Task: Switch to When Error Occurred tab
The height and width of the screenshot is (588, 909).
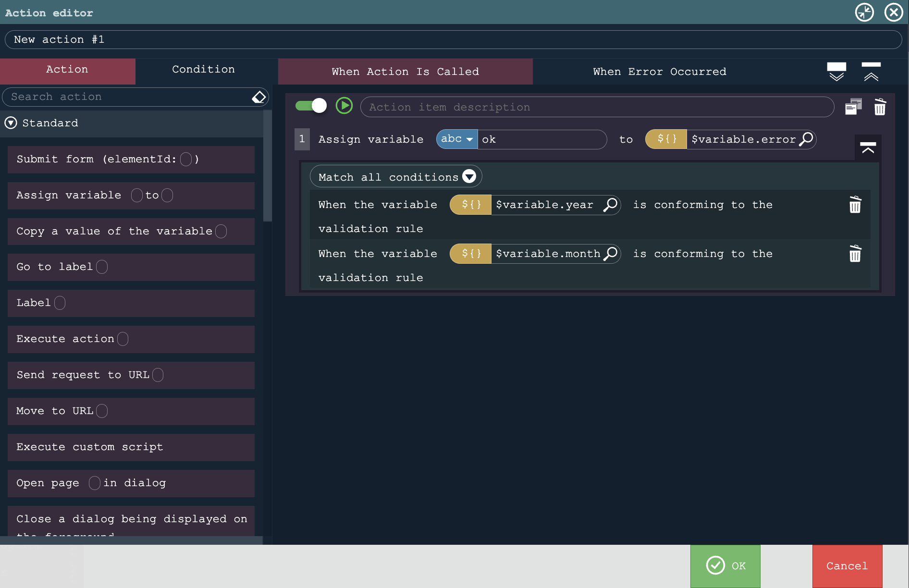Action: click(x=659, y=72)
